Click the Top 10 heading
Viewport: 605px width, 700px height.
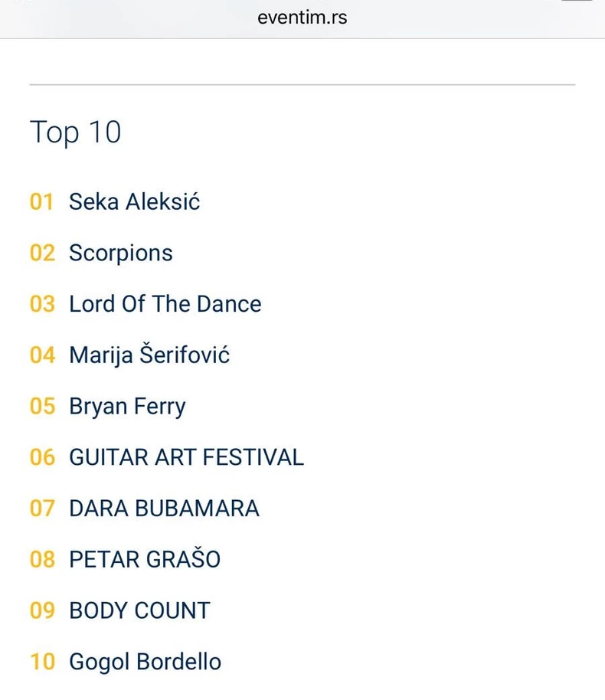[76, 132]
